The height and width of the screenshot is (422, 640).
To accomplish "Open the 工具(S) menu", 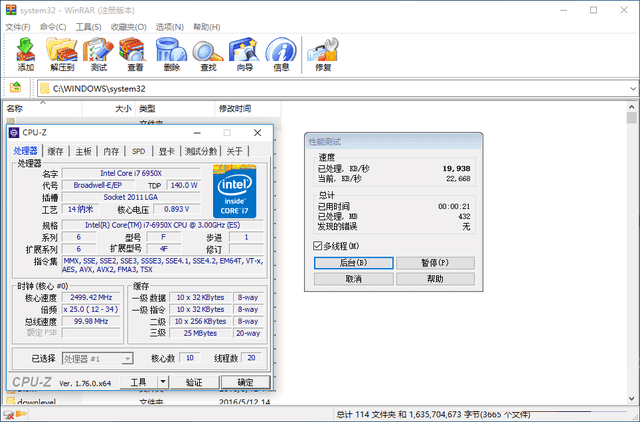I will click(89, 27).
